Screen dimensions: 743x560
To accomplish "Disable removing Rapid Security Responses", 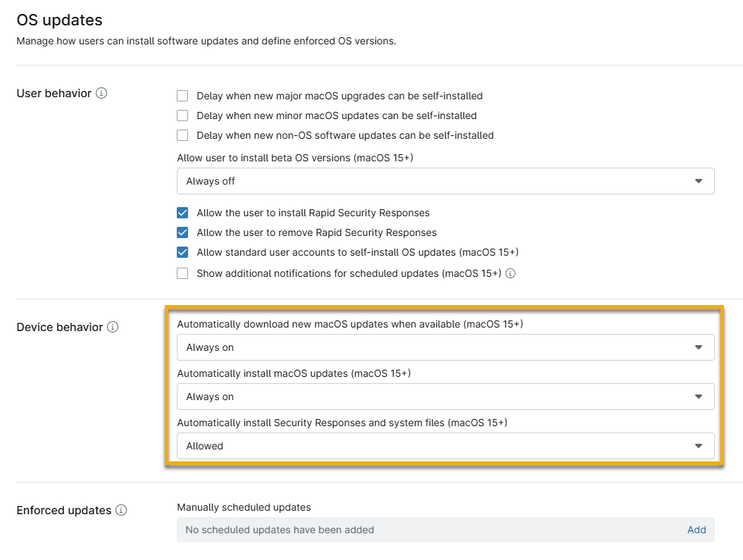I will pyautogui.click(x=182, y=232).
